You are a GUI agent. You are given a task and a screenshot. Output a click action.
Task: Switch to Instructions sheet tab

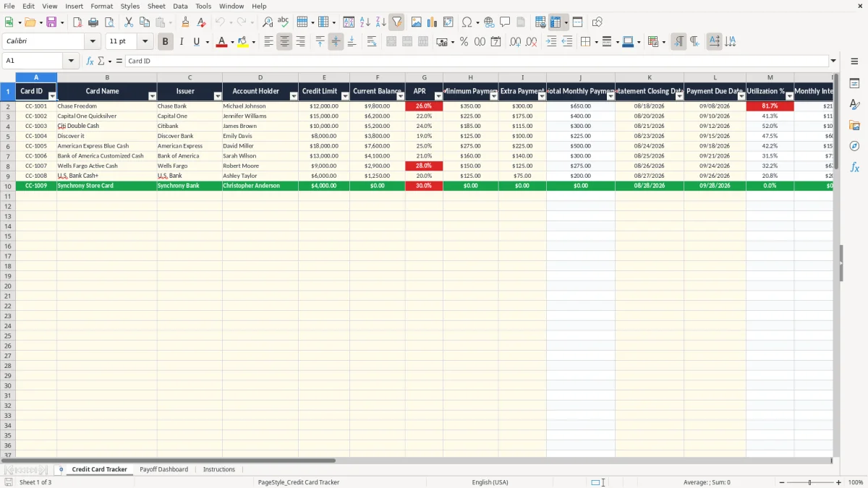tap(218, 469)
